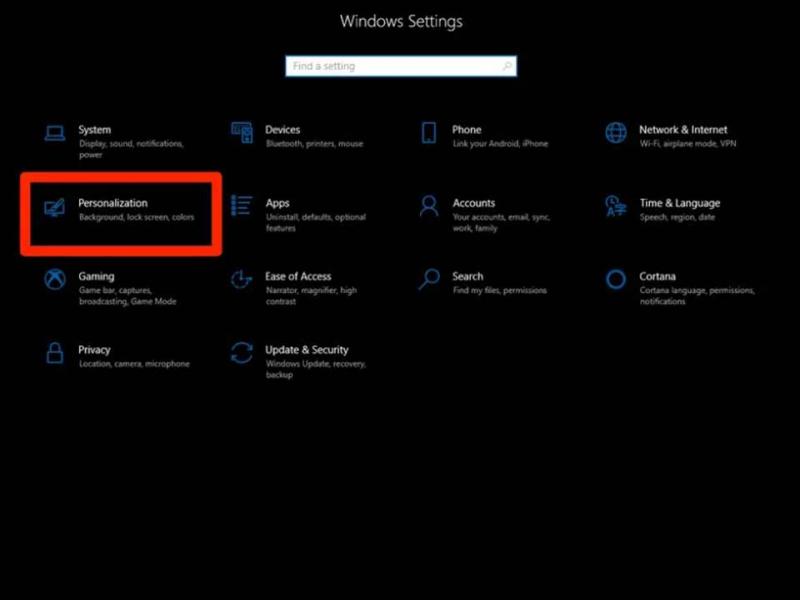Click the magnifier in the search box
The image size is (800, 600).
505,66
